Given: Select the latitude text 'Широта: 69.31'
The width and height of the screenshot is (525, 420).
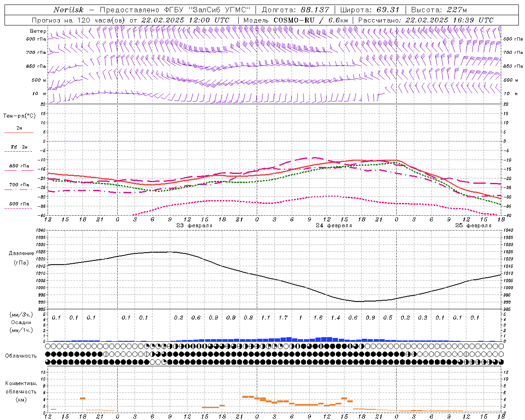Looking at the screenshot, I should pyautogui.click(x=370, y=10).
